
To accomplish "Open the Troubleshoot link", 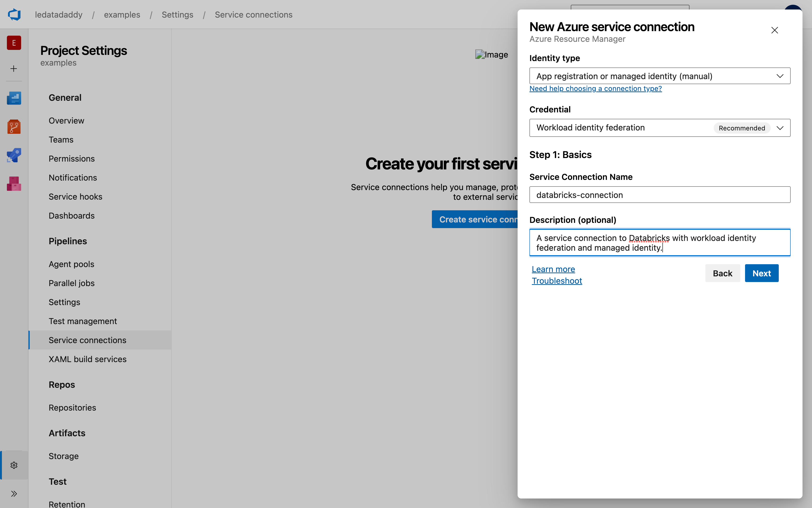I will [x=557, y=281].
